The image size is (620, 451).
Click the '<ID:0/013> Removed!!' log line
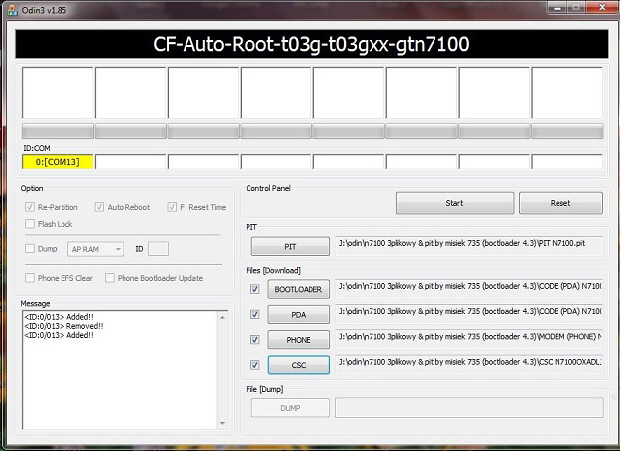coord(64,326)
